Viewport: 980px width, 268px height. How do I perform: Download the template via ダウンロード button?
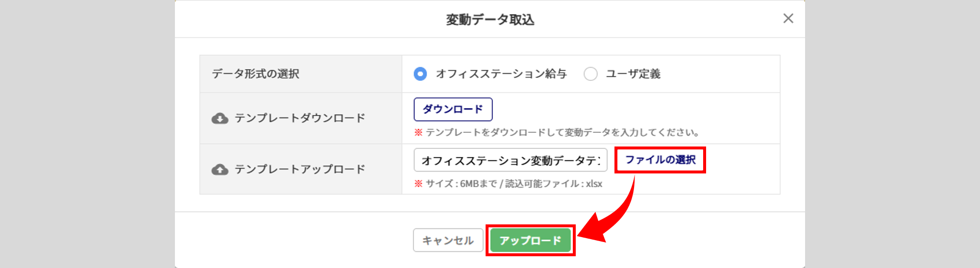[x=453, y=109]
